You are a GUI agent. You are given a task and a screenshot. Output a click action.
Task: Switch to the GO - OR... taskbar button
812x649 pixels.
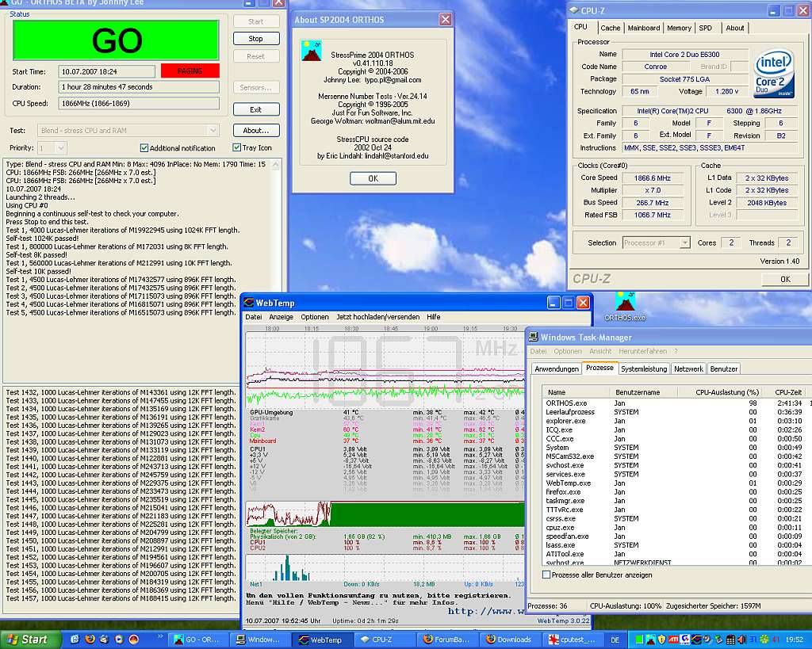(197, 639)
